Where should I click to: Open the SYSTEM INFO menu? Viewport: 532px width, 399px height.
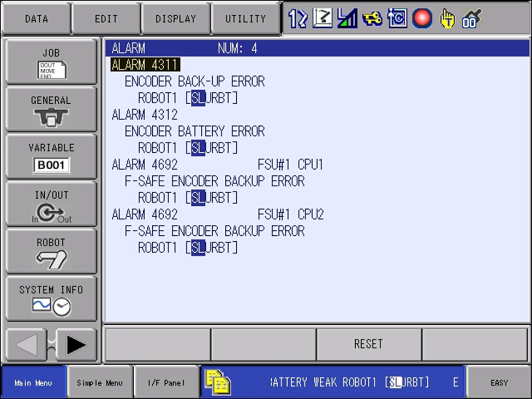51,299
